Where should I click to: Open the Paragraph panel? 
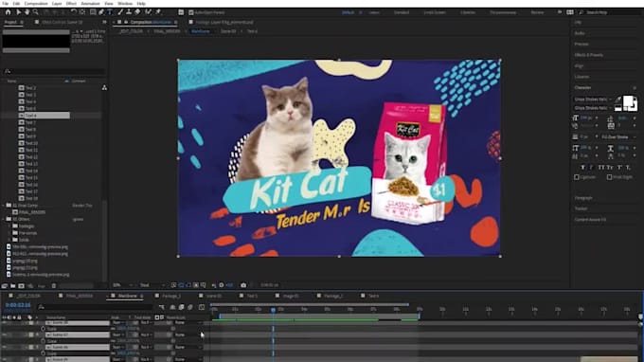point(583,198)
